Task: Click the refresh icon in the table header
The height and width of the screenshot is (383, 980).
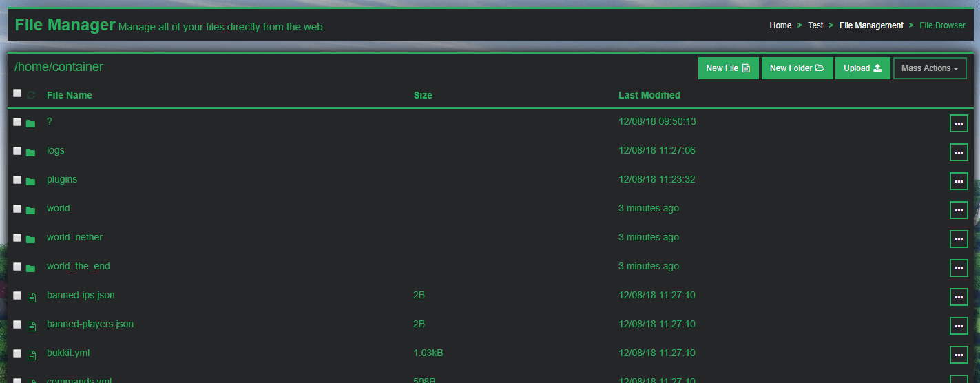Action: click(31, 95)
